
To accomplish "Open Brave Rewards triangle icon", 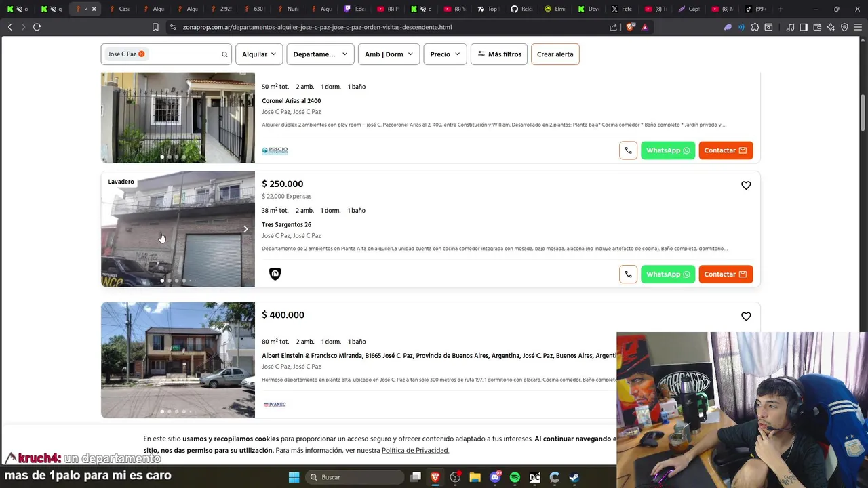I will 645,27.
